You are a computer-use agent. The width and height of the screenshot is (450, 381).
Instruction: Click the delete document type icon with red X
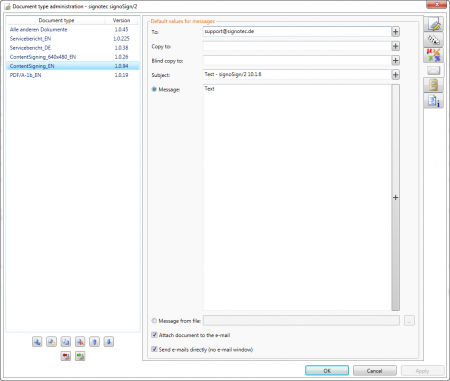point(80,342)
